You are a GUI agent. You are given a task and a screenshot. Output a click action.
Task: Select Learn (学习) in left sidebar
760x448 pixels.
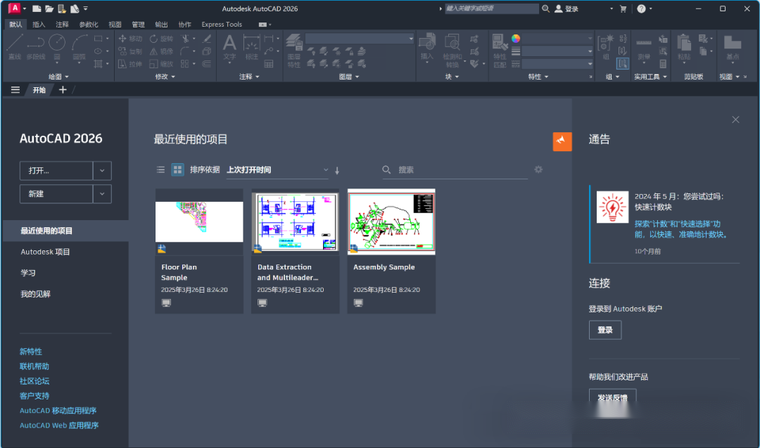tap(28, 273)
